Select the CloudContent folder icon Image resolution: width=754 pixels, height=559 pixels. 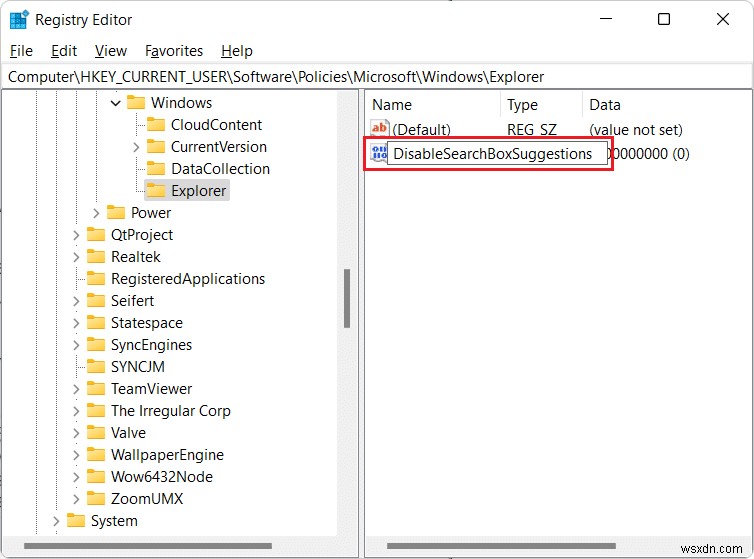click(x=156, y=125)
